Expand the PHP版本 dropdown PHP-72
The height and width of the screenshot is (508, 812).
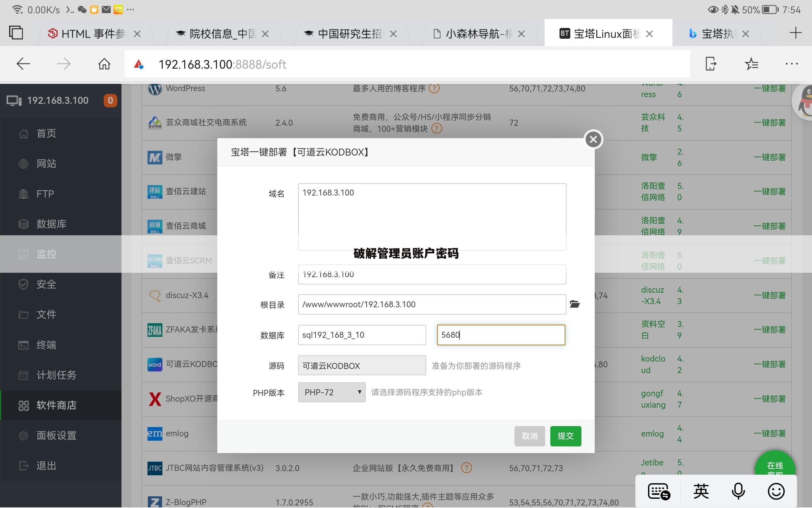(331, 392)
